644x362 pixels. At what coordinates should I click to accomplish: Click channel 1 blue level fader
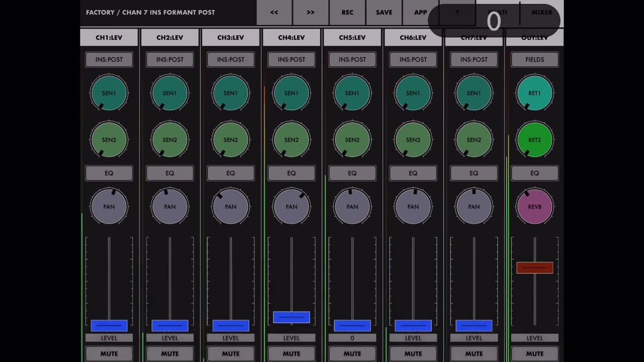coord(109,326)
